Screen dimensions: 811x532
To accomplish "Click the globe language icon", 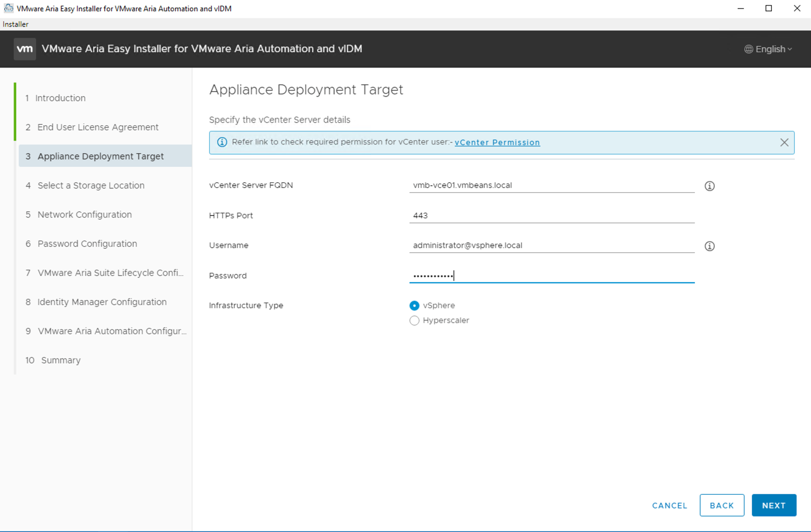I will coord(748,50).
